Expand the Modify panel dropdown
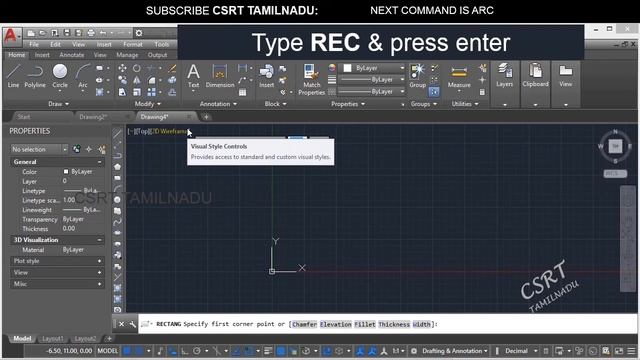This screenshot has height=360, width=640. click(148, 104)
